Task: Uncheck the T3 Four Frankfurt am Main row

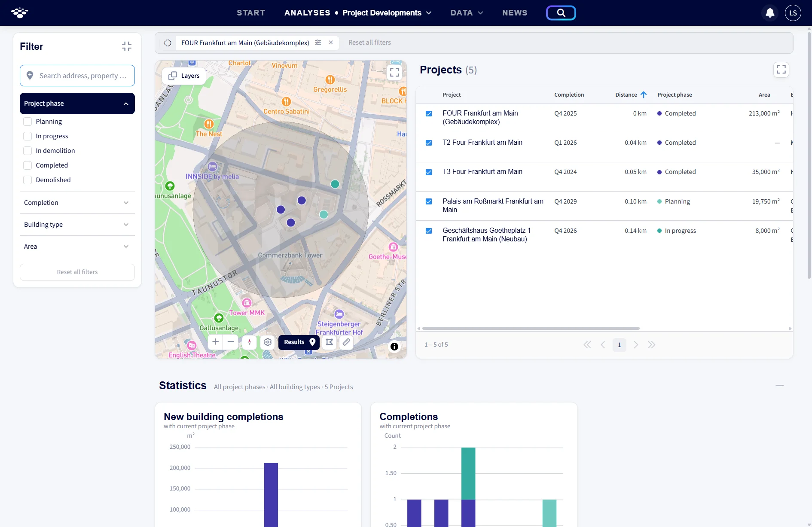Action: click(429, 172)
